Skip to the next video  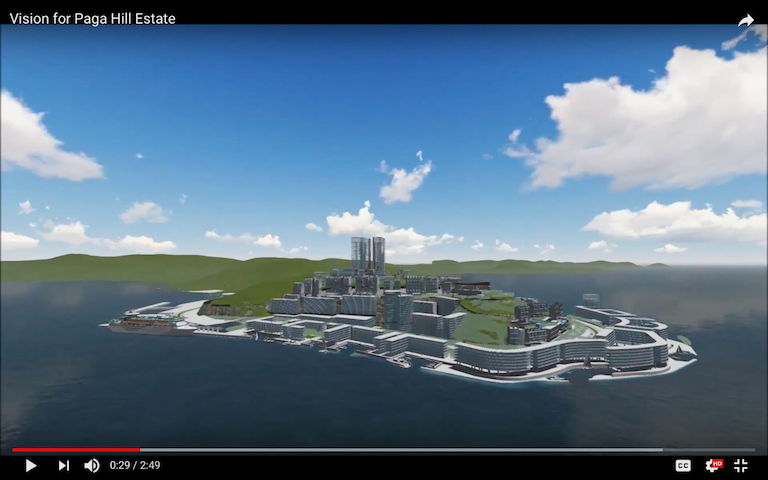pos(64,465)
